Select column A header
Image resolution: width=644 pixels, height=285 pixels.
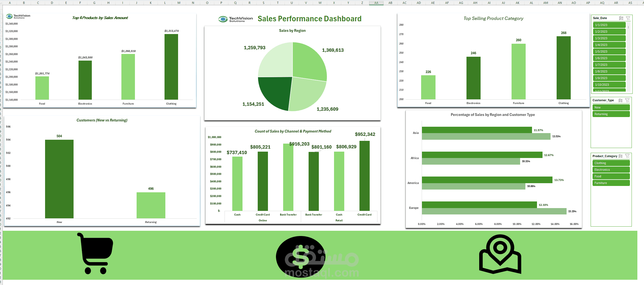tap(10, 3)
